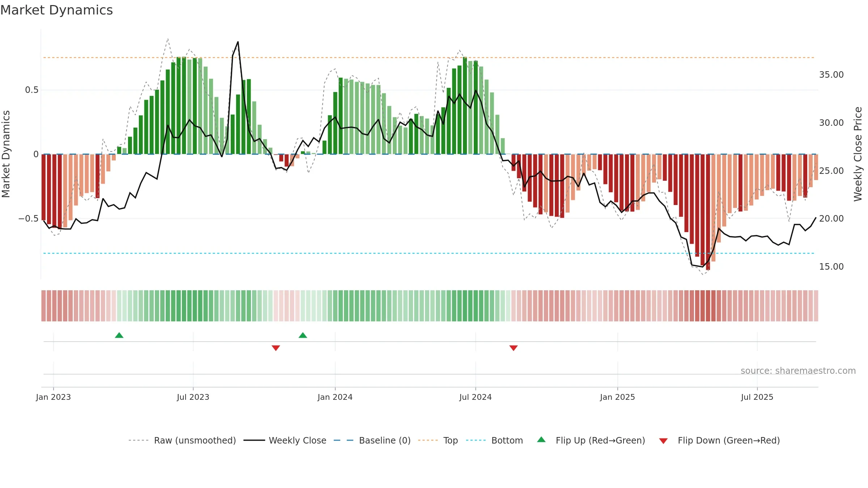Viewport: 868px width, 488px height.
Task: Click the green flip-up marker near April 2023
Action: coord(119,335)
